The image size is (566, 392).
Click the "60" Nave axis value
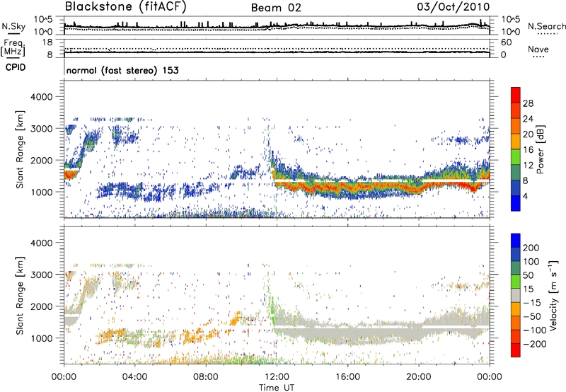pyautogui.click(x=506, y=42)
